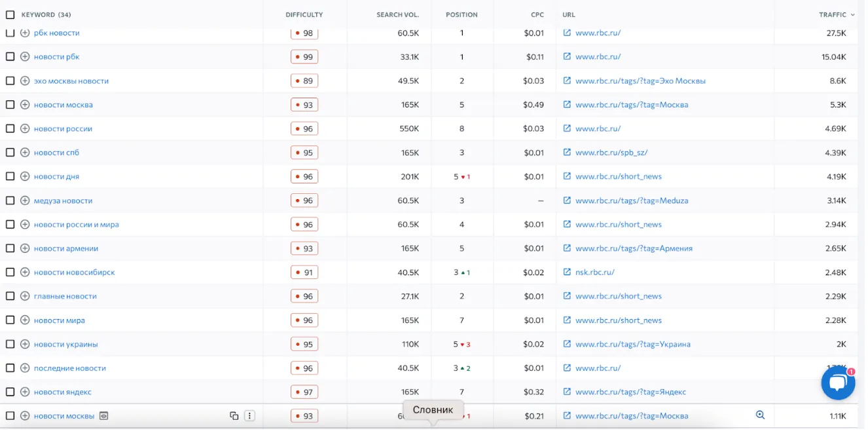This screenshot has width=868, height=435.
Task: Select the 'главные новости' row checkbox
Action: [10, 297]
